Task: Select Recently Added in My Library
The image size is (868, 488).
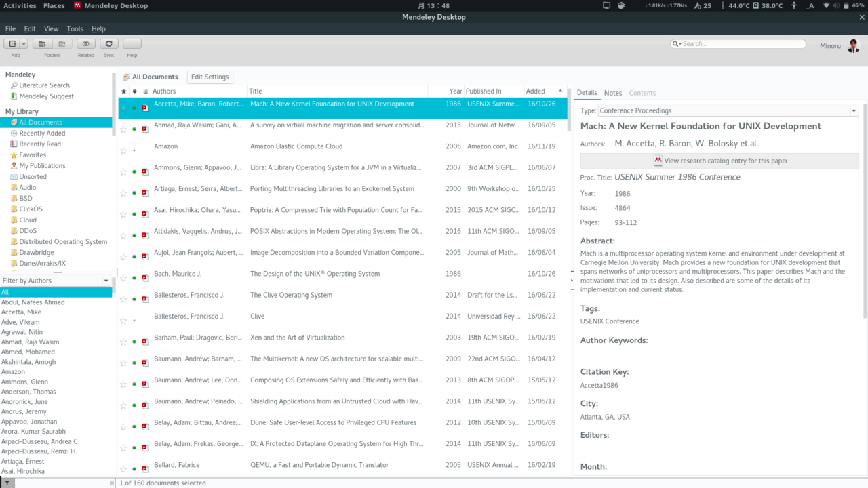Action: [42, 134]
